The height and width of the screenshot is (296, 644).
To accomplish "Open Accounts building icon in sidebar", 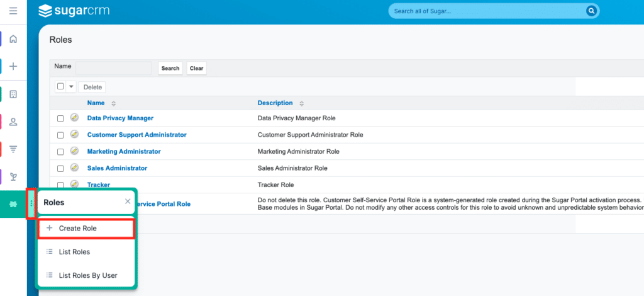I will pos(13,94).
